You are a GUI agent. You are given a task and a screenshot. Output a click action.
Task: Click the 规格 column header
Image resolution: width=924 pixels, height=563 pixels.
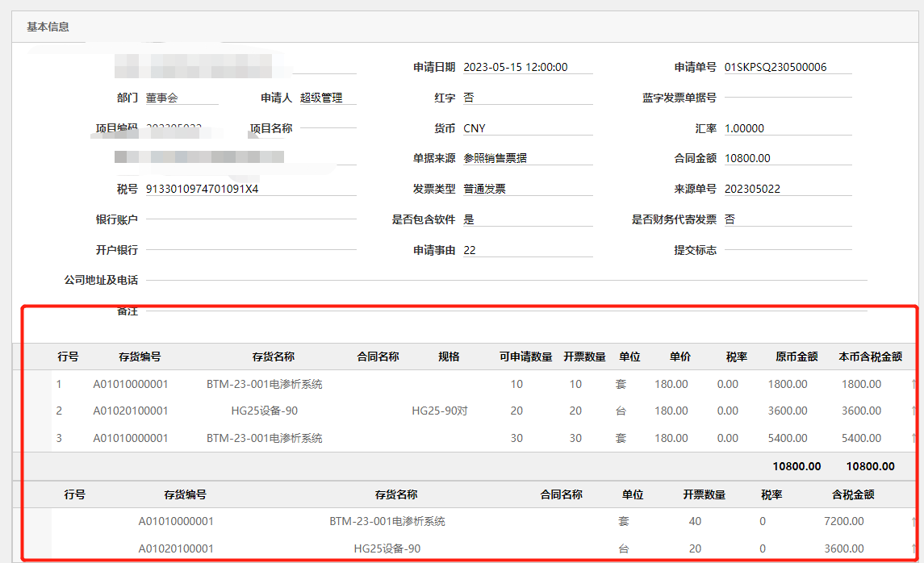(x=449, y=357)
